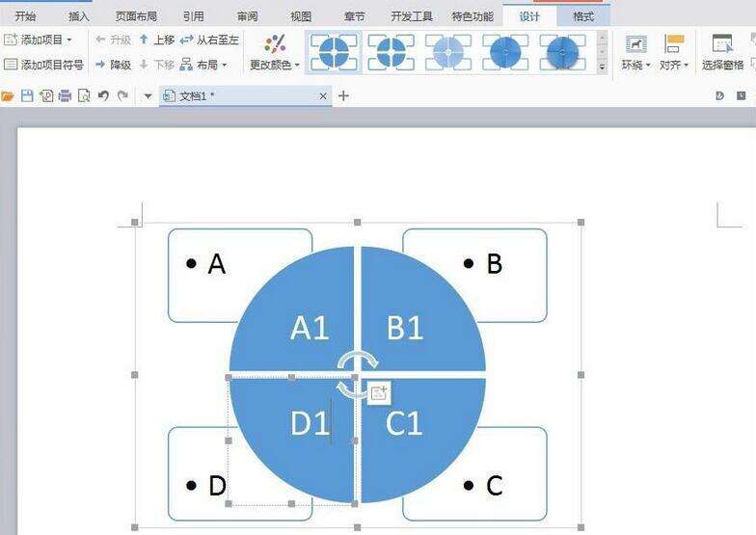Select the 设计 tab
This screenshot has height=535, width=756.
click(x=529, y=16)
